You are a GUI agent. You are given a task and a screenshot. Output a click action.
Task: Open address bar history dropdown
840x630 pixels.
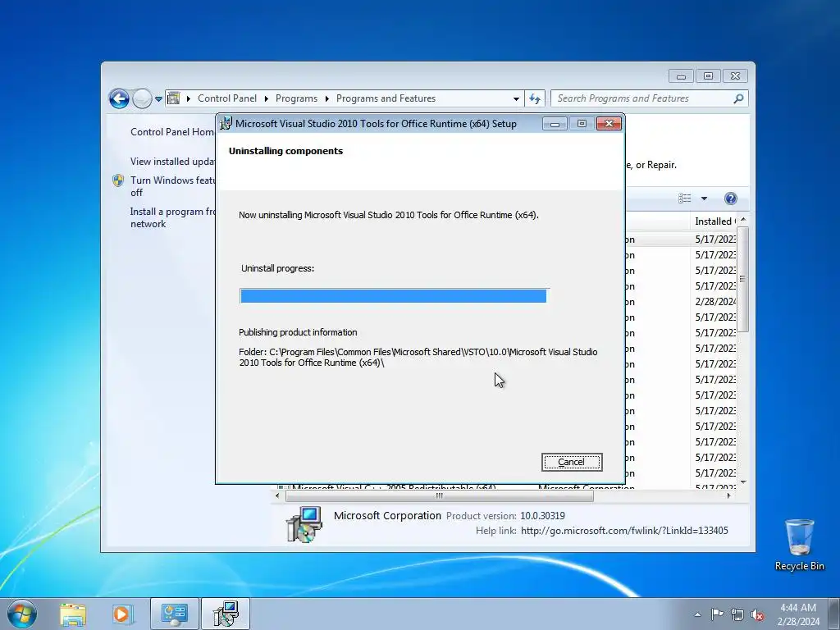[x=516, y=98]
